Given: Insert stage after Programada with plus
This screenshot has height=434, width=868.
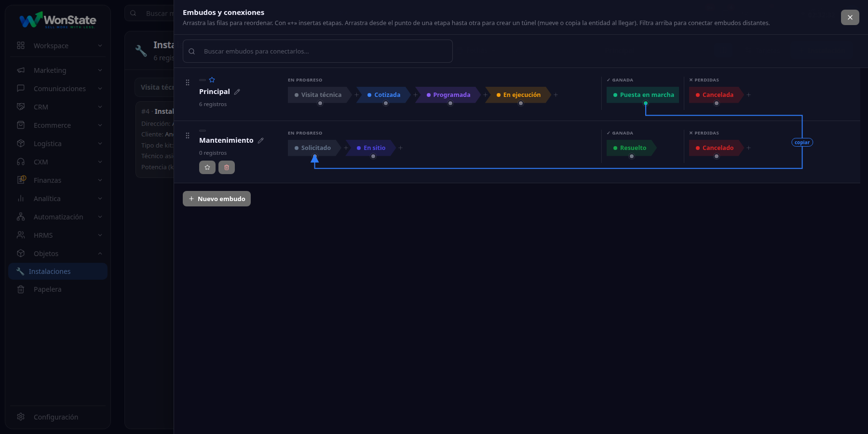Looking at the screenshot, I should click(485, 95).
